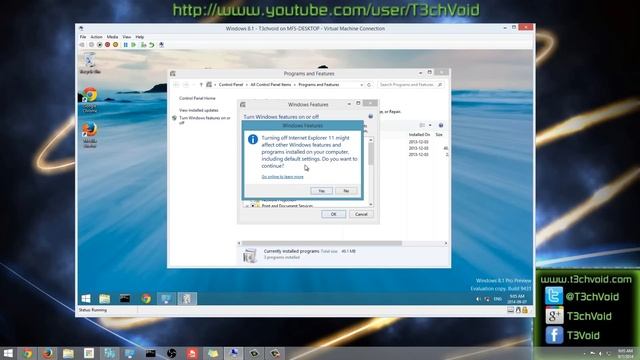Open Firefox on the host taskbar
Image resolution: width=640 pixels, height=360 pixels.
click(48, 353)
